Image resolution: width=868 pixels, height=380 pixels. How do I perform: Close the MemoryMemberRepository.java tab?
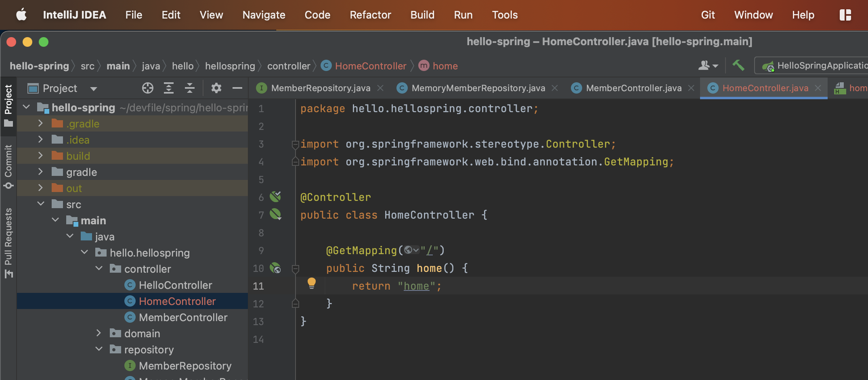click(555, 88)
